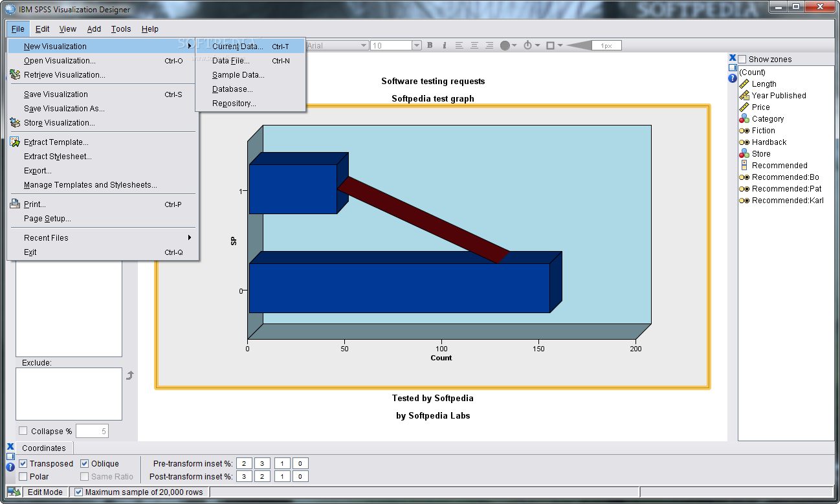Screen dimensions: 840x504
Task: Close the right variables panel with X
Action: click(x=733, y=58)
